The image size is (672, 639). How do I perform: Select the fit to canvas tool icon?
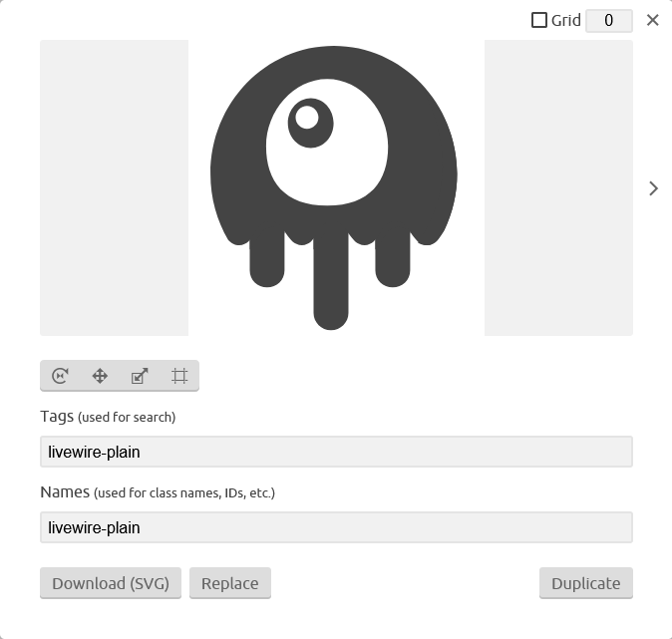click(179, 376)
